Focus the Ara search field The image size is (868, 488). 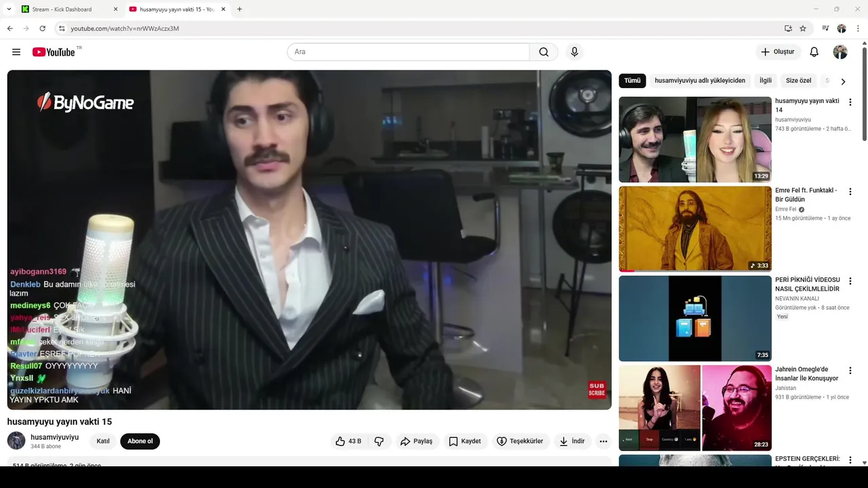click(x=408, y=52)
